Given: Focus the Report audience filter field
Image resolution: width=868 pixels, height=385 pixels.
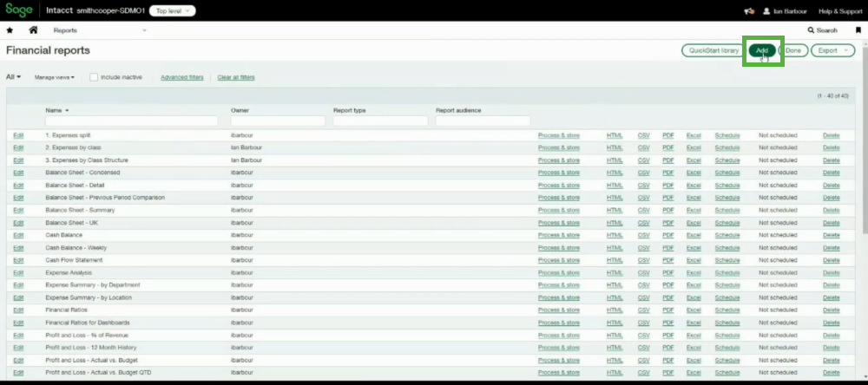Looking at the screenshot, I should pos(483,121).
